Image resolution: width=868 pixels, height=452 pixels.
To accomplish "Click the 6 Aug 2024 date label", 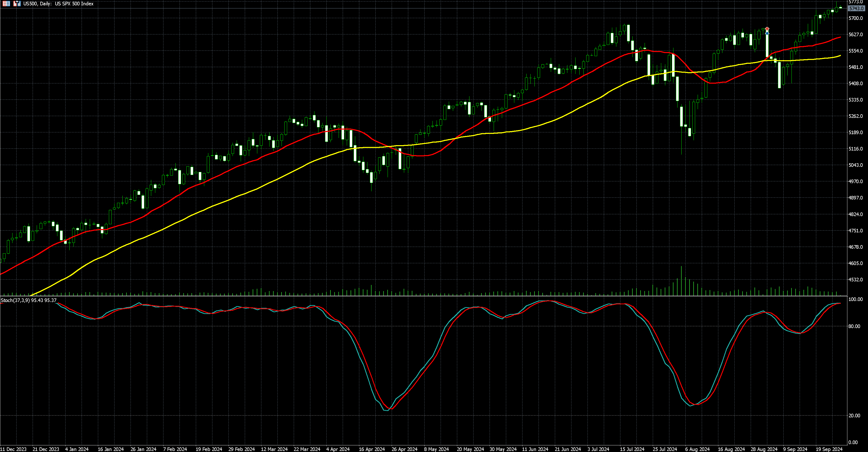I will pyautogui.click(x=697, y=449).
